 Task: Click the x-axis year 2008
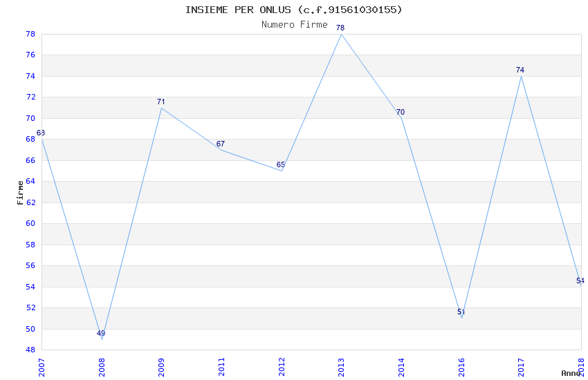point(102,368)
